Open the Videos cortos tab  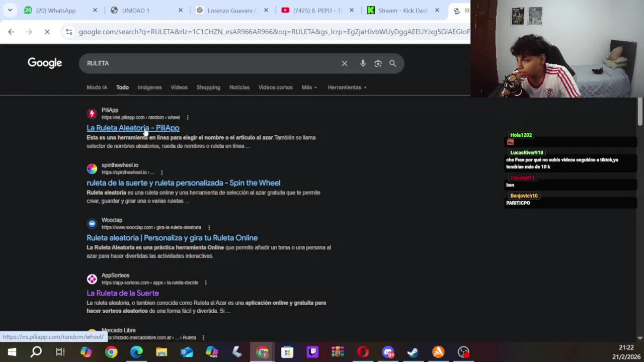point(275,87)
